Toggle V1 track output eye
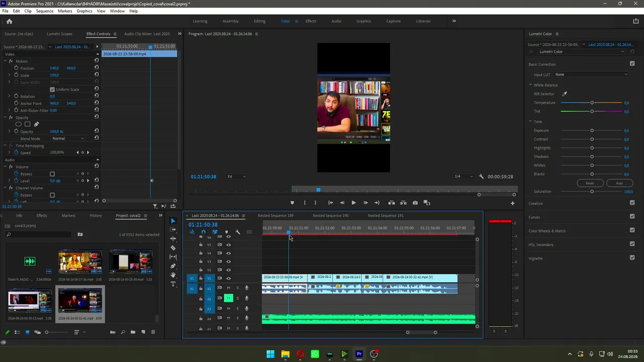 coord(228,278)
